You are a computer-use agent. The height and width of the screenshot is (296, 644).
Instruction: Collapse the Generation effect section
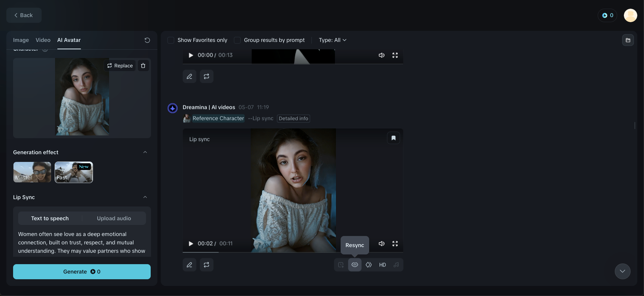click(145, 152)
